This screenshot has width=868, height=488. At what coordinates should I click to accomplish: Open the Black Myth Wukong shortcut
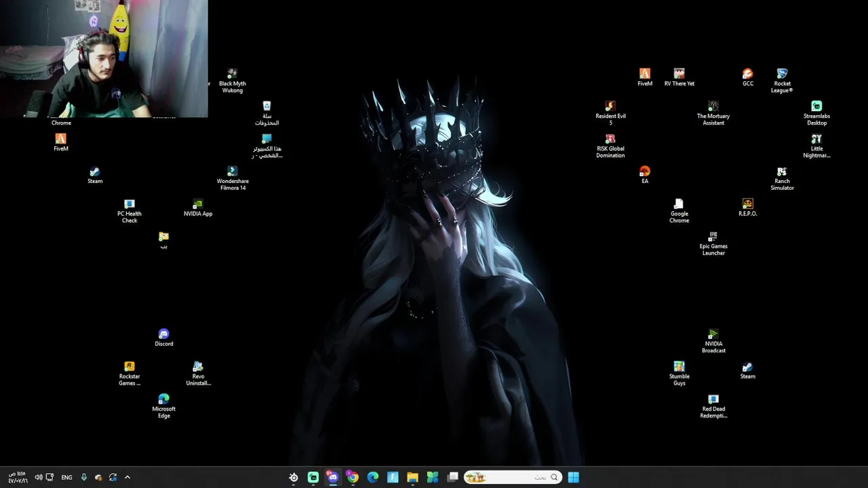pos(232,80)
